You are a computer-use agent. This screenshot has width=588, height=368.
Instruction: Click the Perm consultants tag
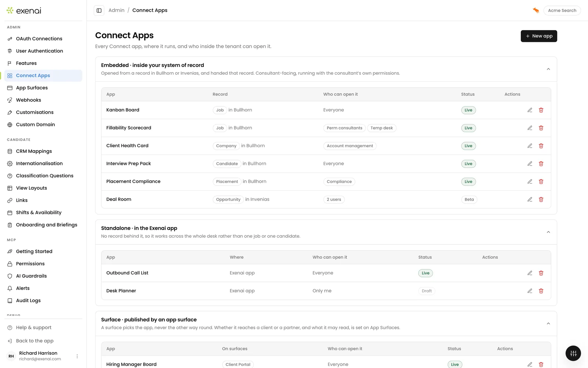tap(344, 128)
